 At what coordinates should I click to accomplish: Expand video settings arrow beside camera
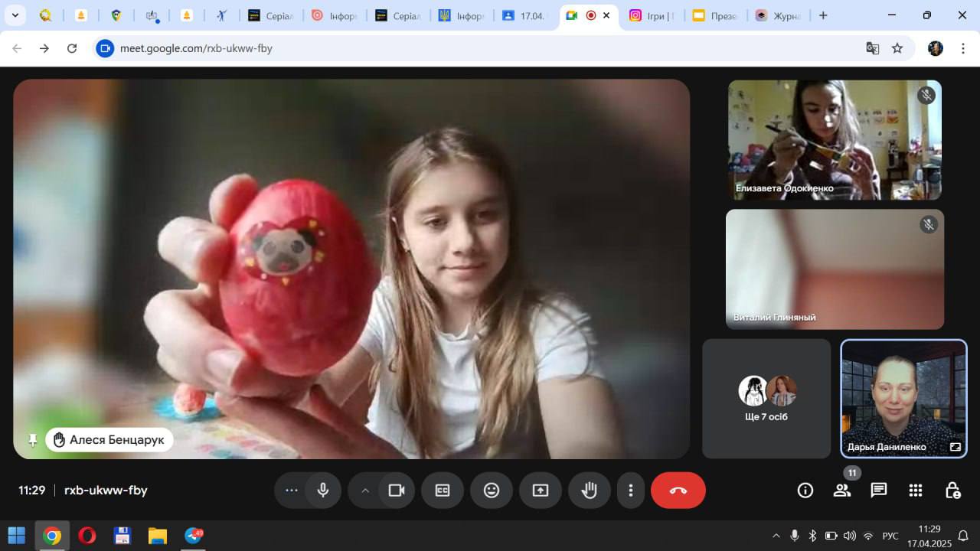365,491
